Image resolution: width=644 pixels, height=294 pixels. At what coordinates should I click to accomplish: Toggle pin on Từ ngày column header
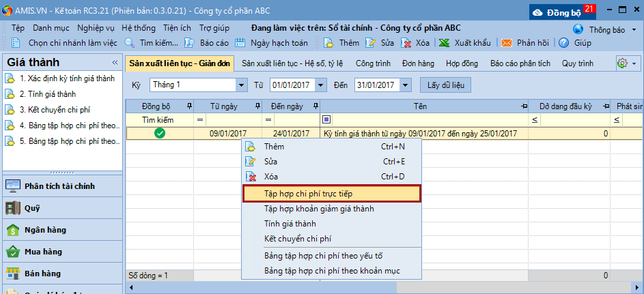pos(257,106)
